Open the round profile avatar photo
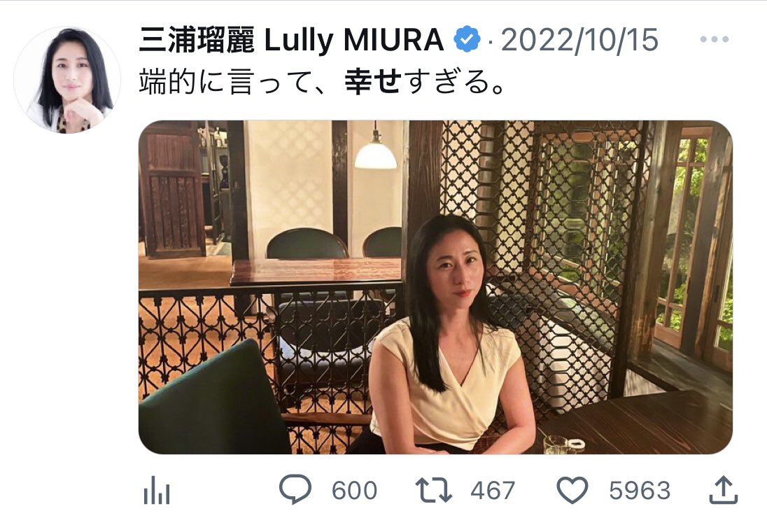Screen dimensions: 767x532 [x=67, y=80]
